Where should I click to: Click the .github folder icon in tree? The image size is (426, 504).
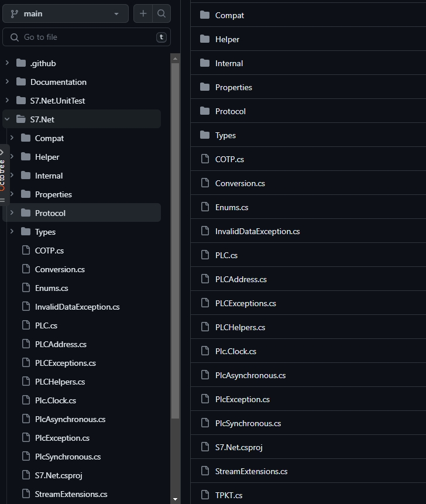point(21,63)
